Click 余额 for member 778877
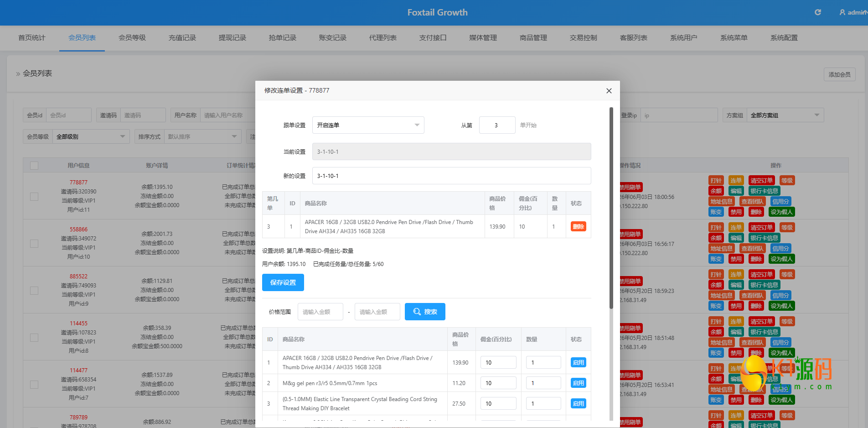This screenshot has height=428, width=868. tap(716, 191)
